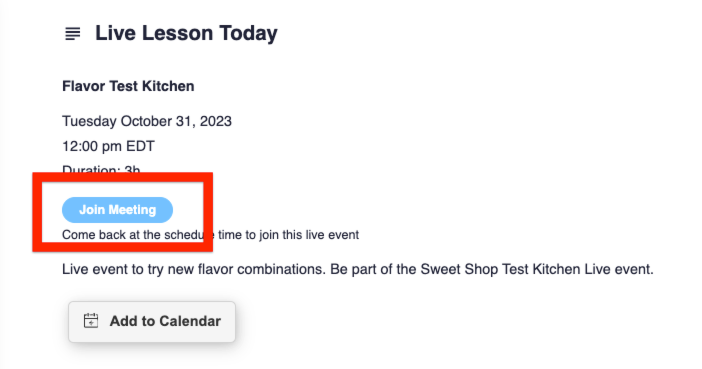This screenshot has height=369, width=702.
Task: Click the 12:00 pm EDT time text
Action: click(x=108, y=146)
